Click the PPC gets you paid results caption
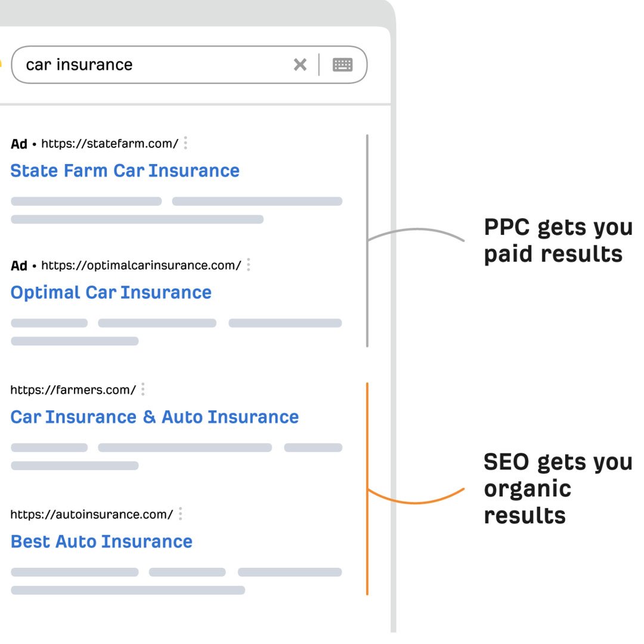 click(x=558, y=240)
